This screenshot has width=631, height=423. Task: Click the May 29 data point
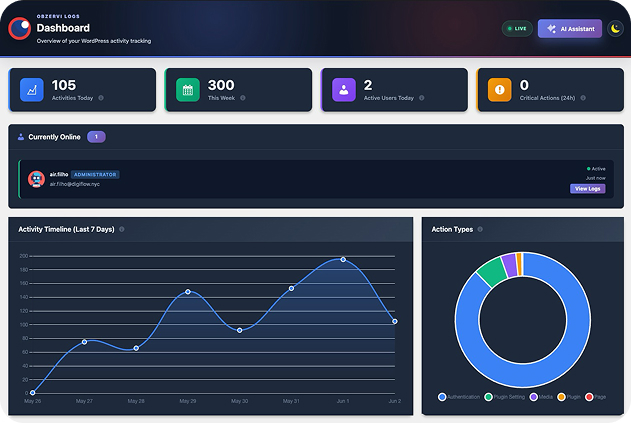188,292
